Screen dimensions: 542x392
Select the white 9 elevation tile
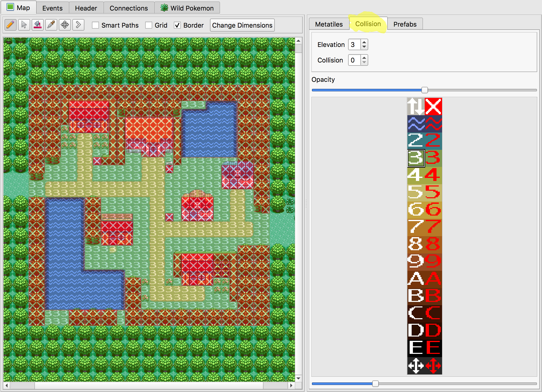point(416,262)
